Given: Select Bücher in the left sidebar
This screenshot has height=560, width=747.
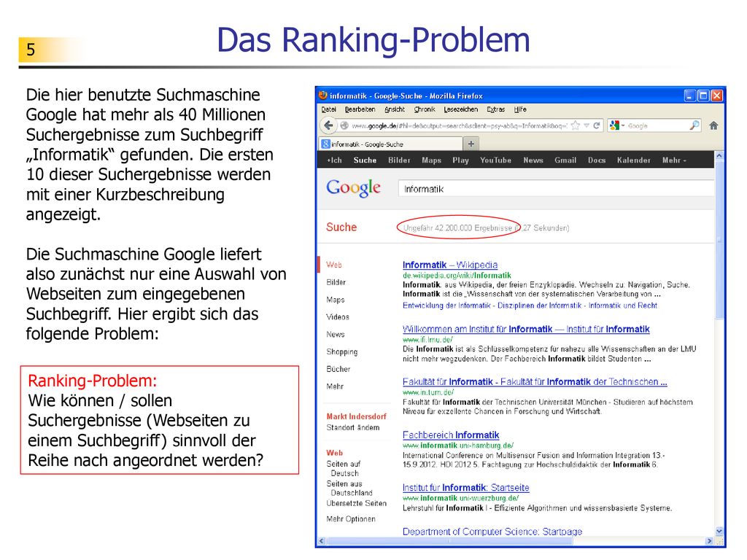Looking at the screenshot, I should tap(338, 369).
